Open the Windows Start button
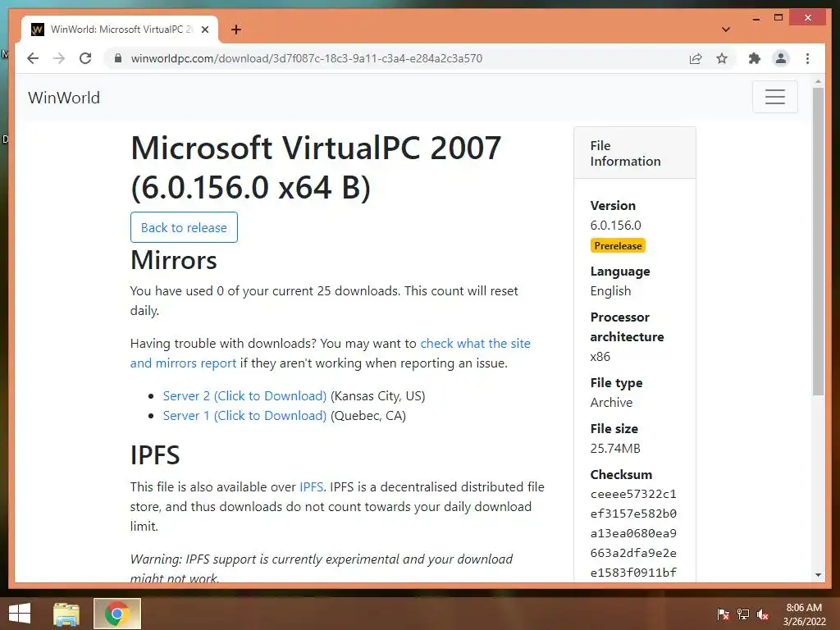 tap(20, 614)
